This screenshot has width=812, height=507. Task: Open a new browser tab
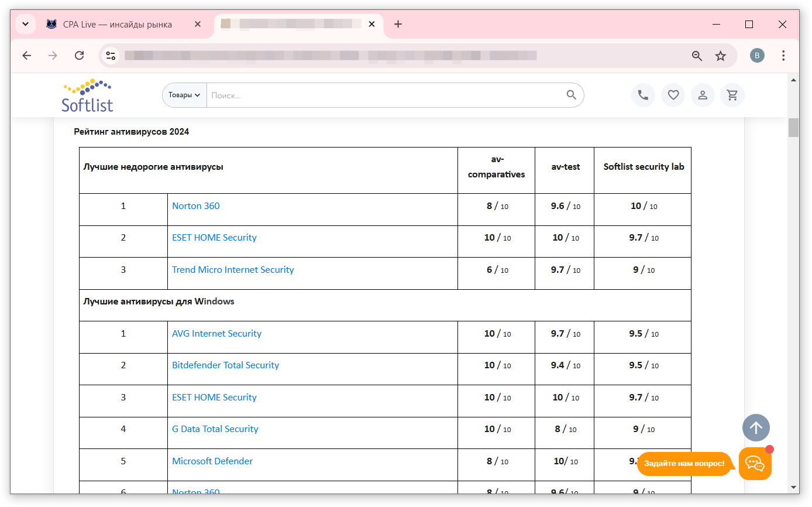pos(398,24)
